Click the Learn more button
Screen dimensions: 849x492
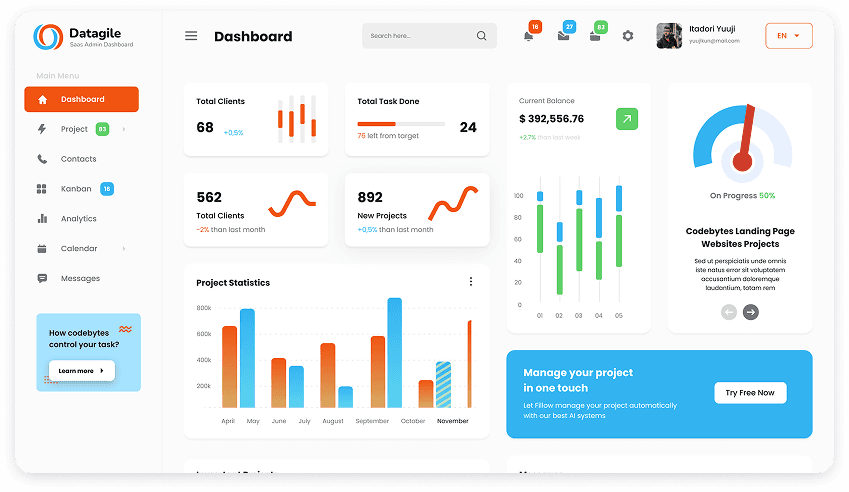(81, 371)
